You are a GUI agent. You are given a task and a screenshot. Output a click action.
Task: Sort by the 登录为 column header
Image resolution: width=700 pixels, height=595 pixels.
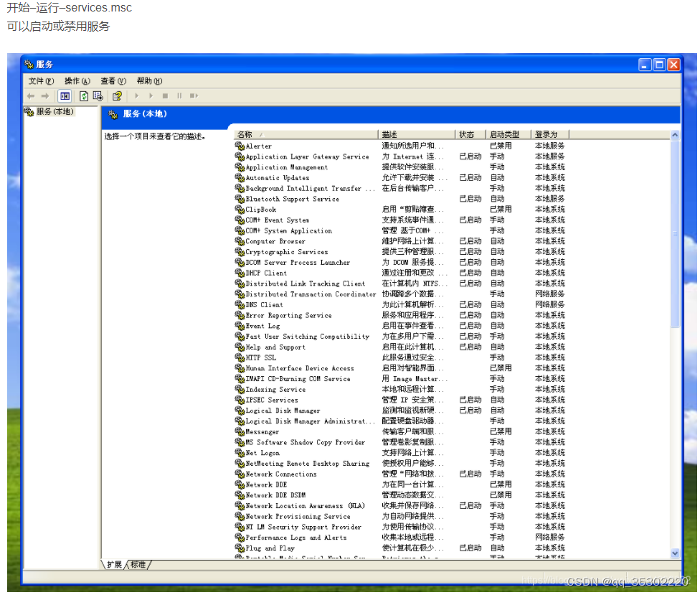pyautogui.click(x=550, y=134)
